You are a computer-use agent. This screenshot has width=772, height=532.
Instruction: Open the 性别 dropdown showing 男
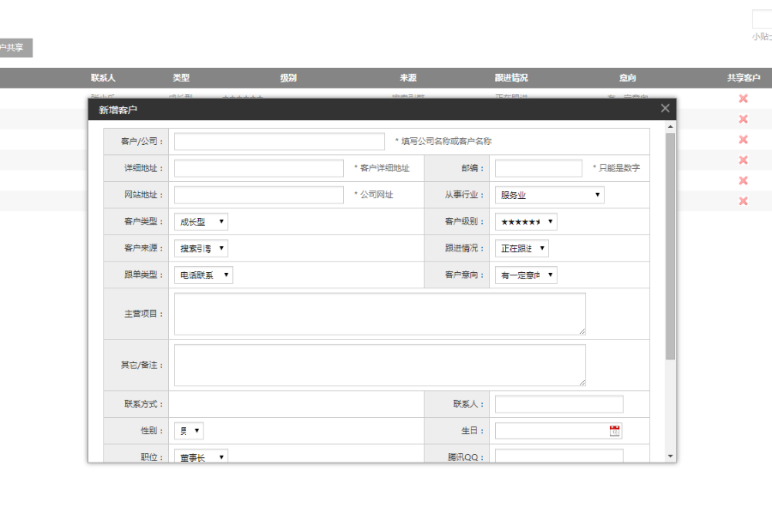[189, 431]
